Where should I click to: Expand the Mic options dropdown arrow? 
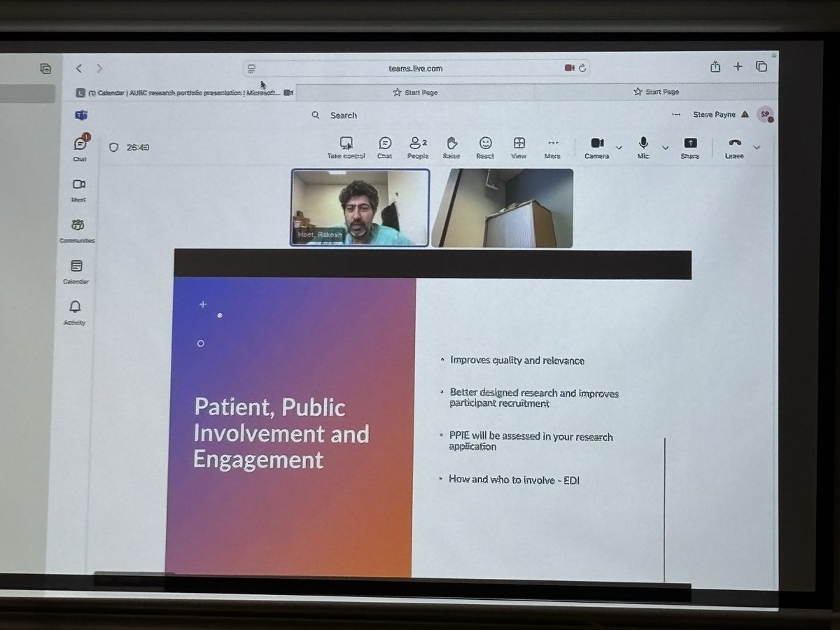point(665,148)
